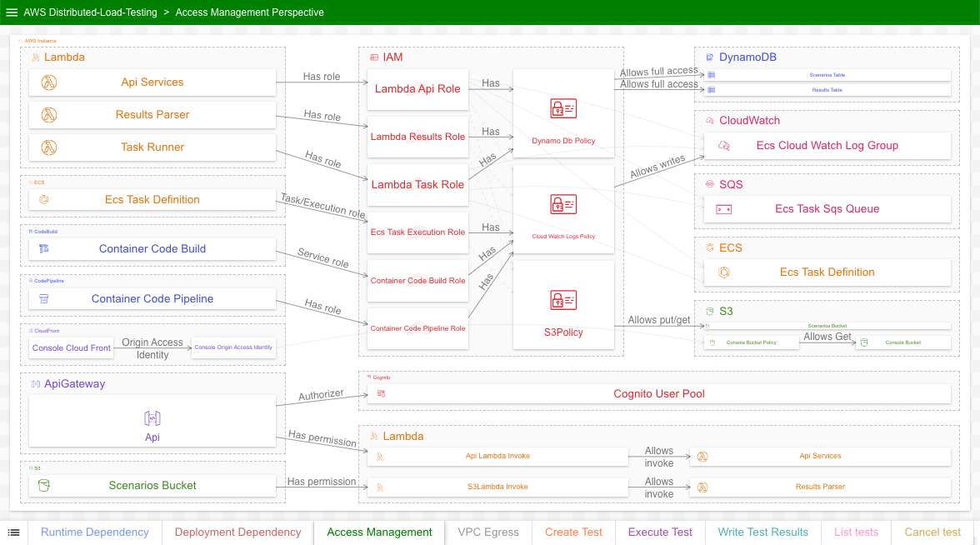Switch to the Deployment Dependency tab

click(x=238, y=532)
